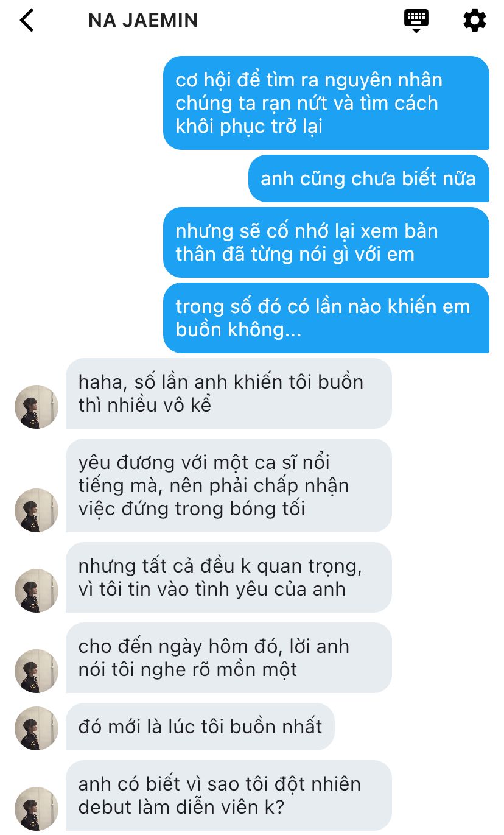Screen dimensions: 504x835
Task: Select gray bubble 'cho đến ngày hôm đó'
Action: click(x=229, y=658)
